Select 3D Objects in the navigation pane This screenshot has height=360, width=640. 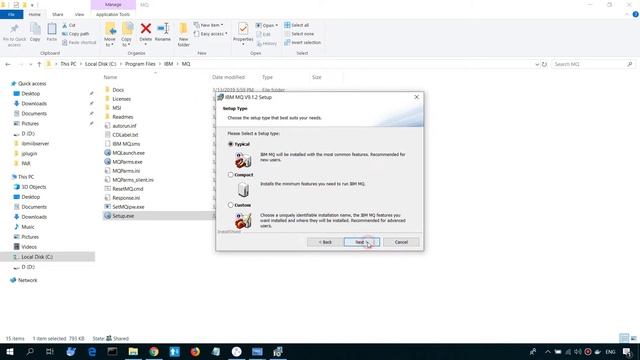click(x=33, y=187)
